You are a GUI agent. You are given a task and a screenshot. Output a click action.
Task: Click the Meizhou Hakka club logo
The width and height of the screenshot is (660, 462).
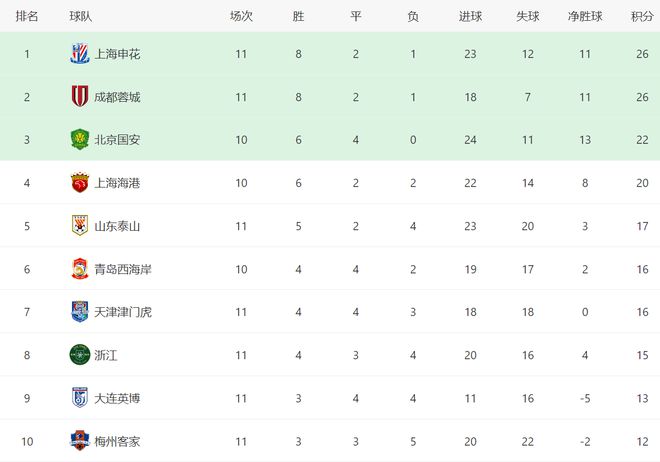(79, 441)
